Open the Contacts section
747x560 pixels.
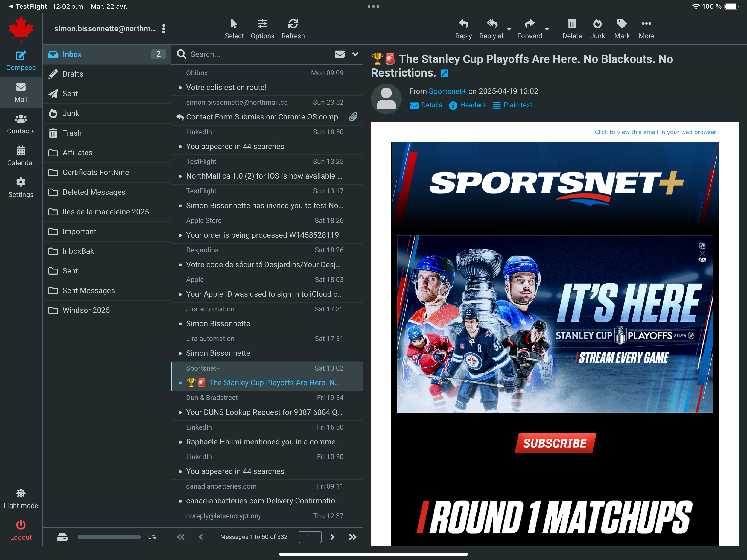(x=21, y=124)
